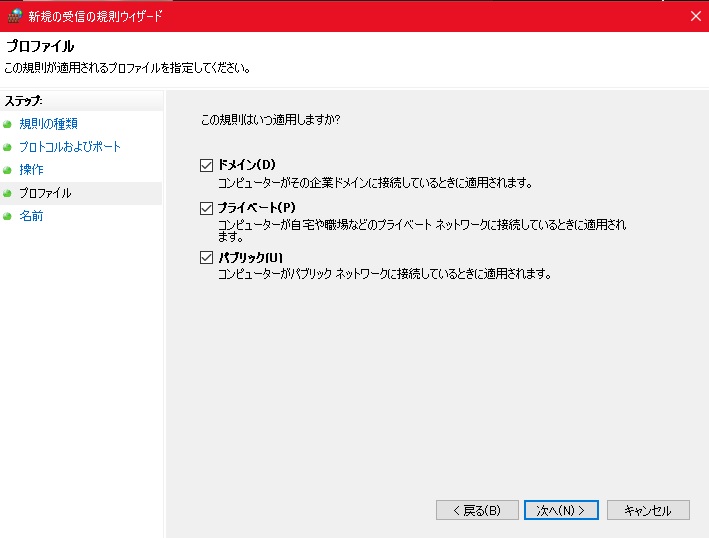Viewport: 709px width, 538px height.
Task: Select the プロトコルおよびポート step label
Action: 70,147
